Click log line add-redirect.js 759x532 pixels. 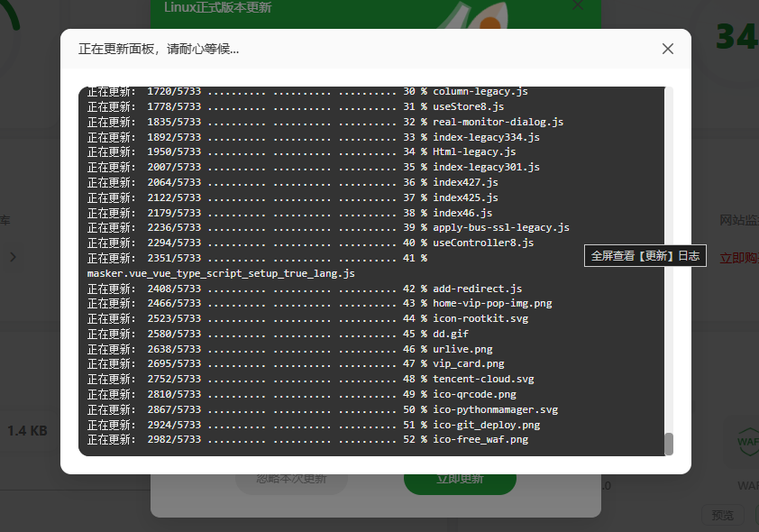[305, 289]
